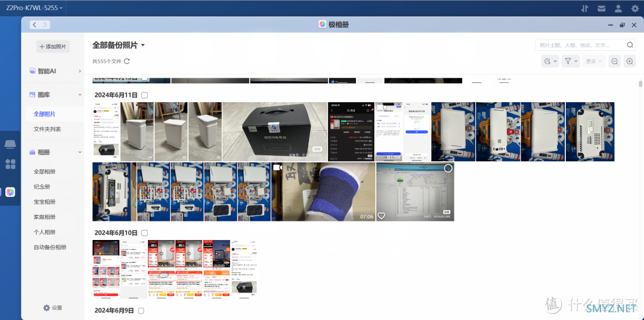The image size is (644, 320).
Task: Select 全部相册 in the sidebar
Action: pos(44,171)
